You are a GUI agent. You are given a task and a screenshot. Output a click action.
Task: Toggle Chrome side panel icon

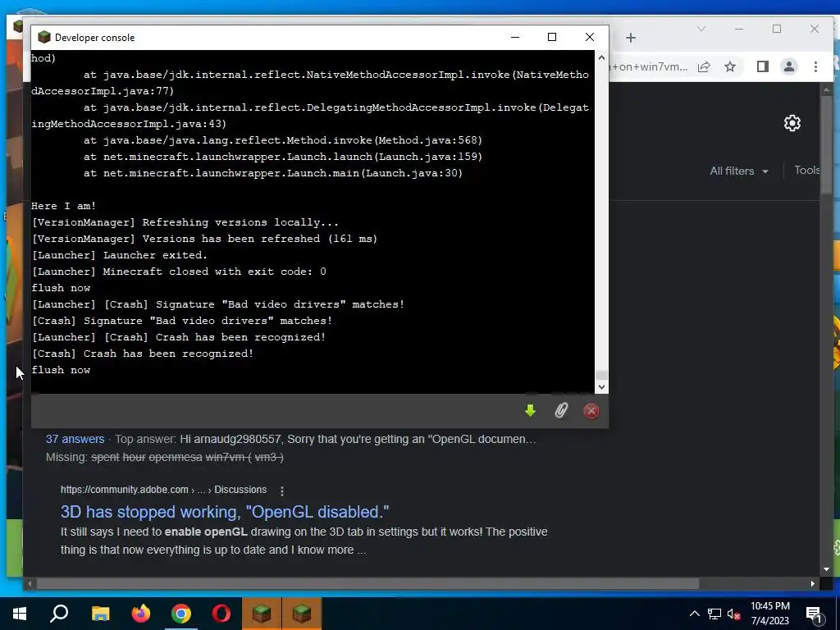[x=762, y=66]
